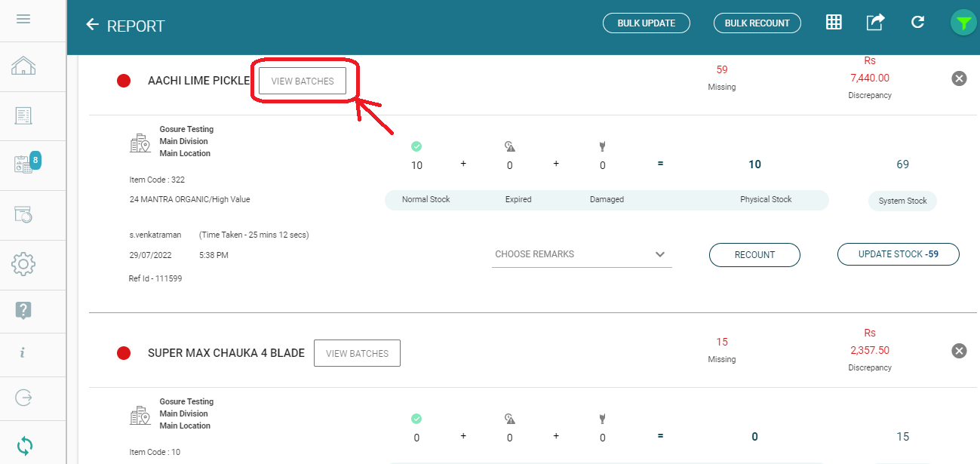This screenshot has width=980, height=464.
Task: Click Ref Id - 111599 text
Action: click(155, 278)
